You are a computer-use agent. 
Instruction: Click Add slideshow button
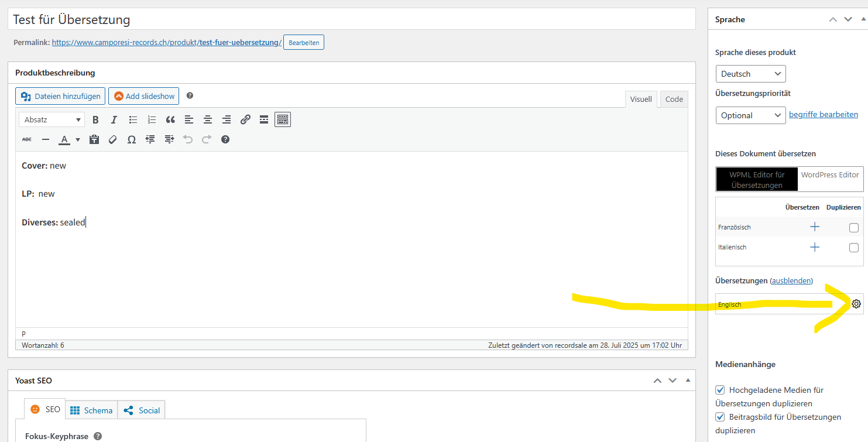point(145,96)
